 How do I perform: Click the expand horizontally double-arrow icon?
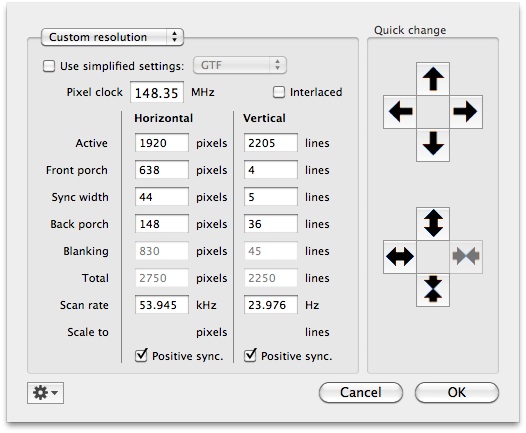(400, 257)
